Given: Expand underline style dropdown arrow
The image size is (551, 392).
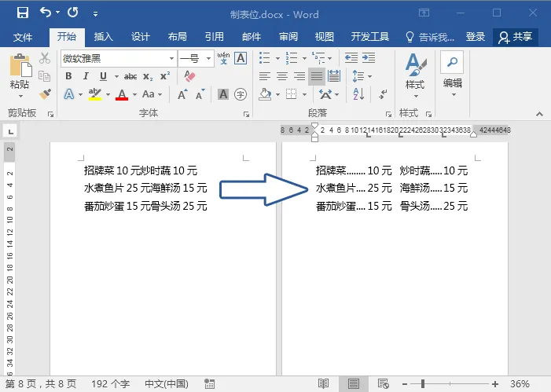Looking at the screenshot, I should 116,76.
